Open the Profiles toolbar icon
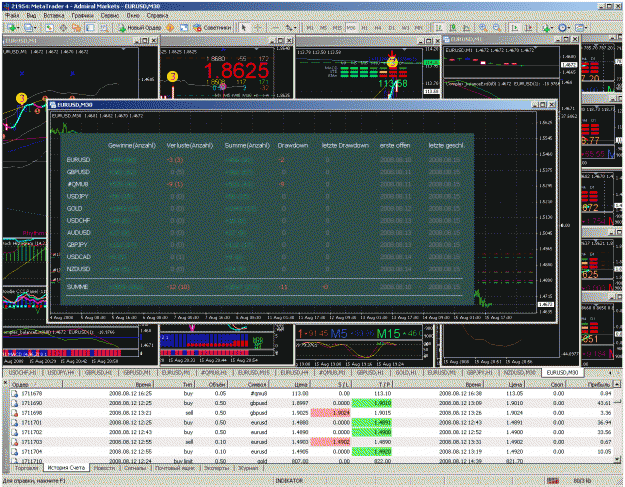 tap(28, 27)
